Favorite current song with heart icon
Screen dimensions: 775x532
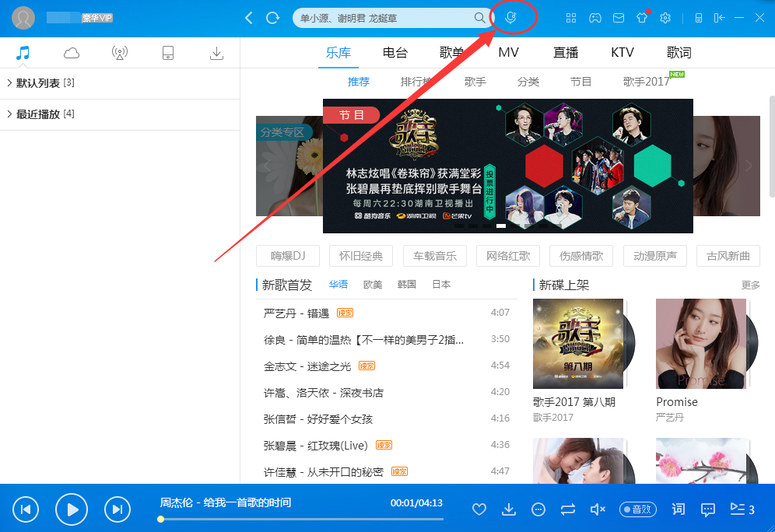(479, 509)
